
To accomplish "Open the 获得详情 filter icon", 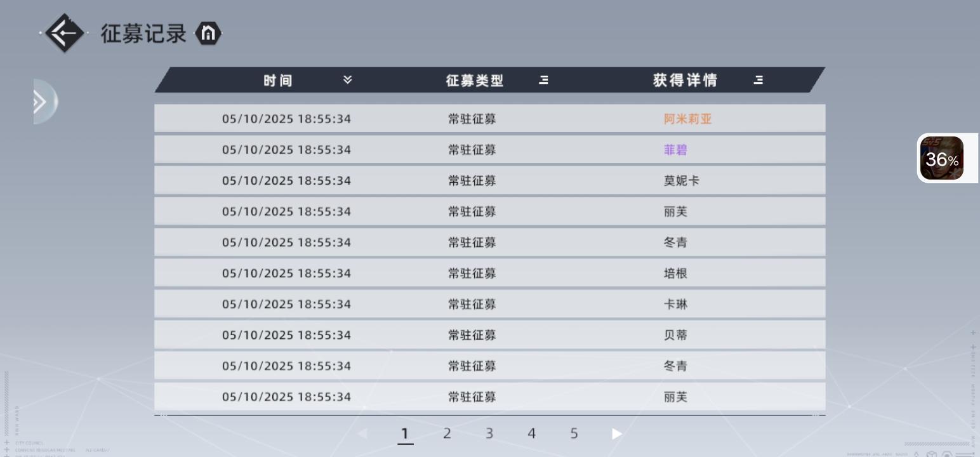I will click(758, 80).
